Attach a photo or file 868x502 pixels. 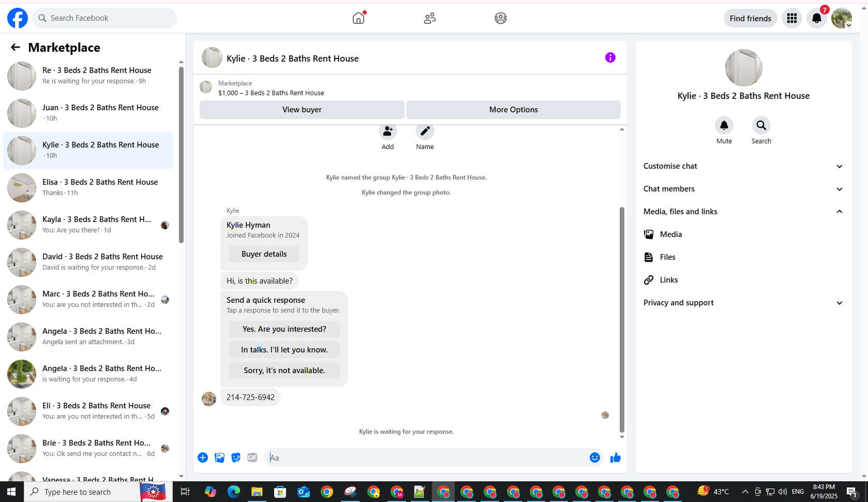point(219,457)
